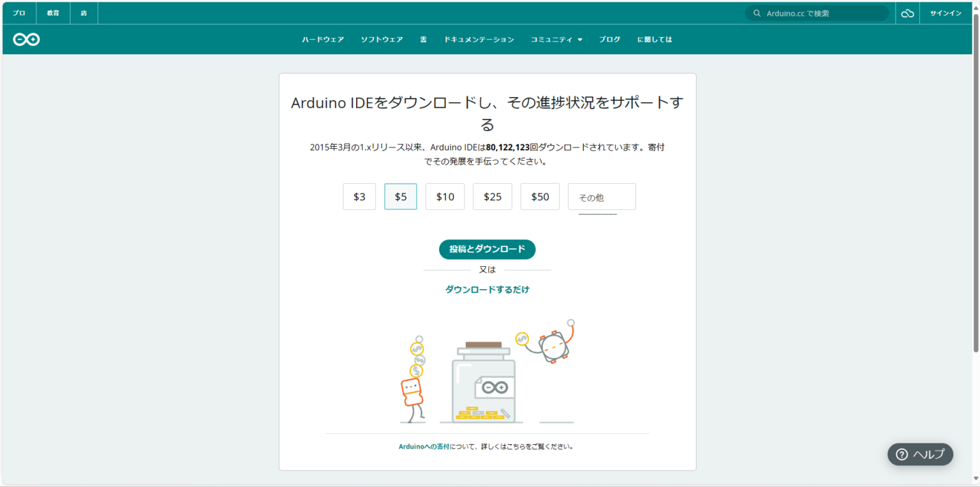Click the その他 custom amount field

[601, 197]
